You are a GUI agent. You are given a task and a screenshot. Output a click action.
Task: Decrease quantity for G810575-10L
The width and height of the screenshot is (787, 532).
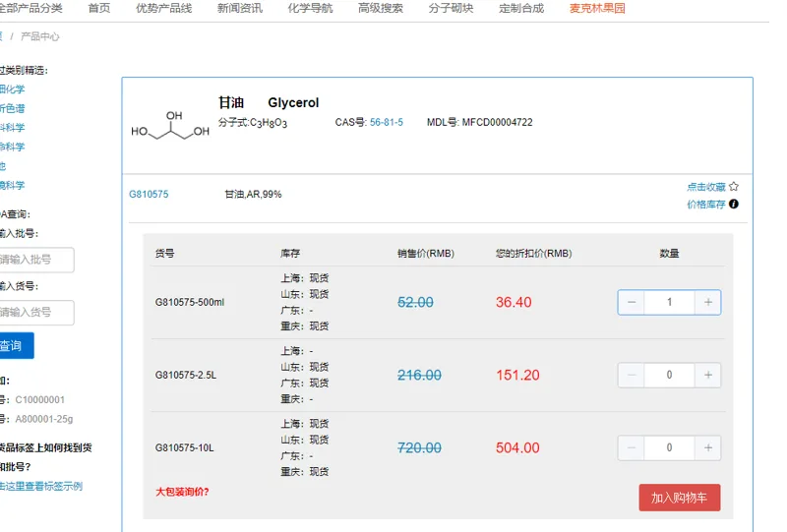click(x=632, y=447)
